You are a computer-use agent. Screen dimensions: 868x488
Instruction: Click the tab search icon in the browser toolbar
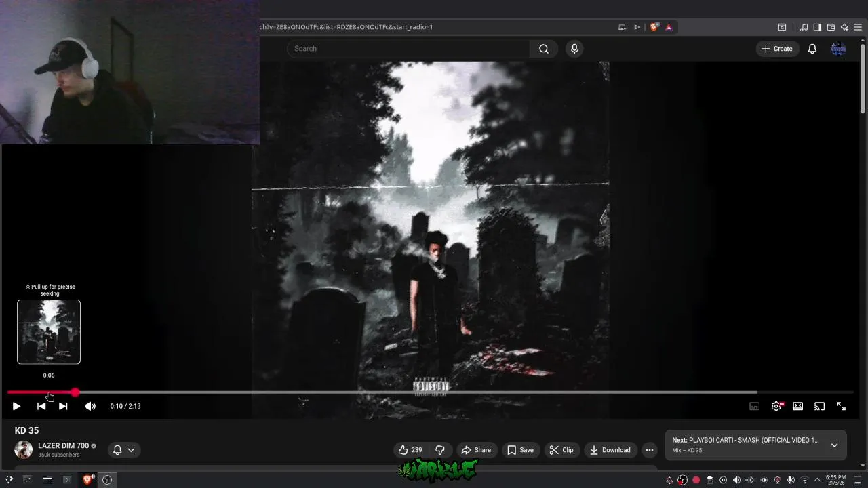(782, 27)
